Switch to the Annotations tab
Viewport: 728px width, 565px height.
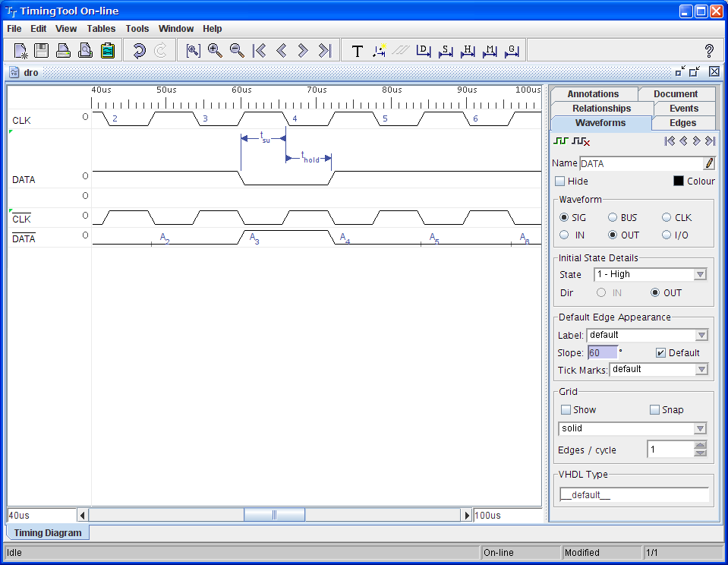tap(594, 94)
